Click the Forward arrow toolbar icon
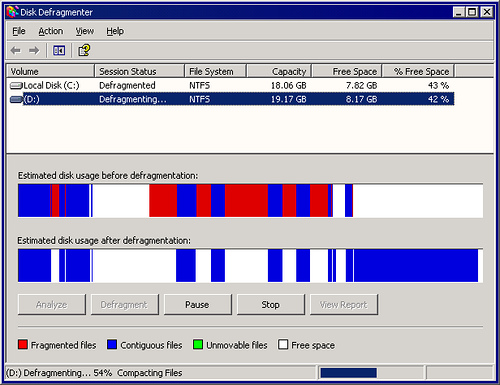 tap(34, 51)
